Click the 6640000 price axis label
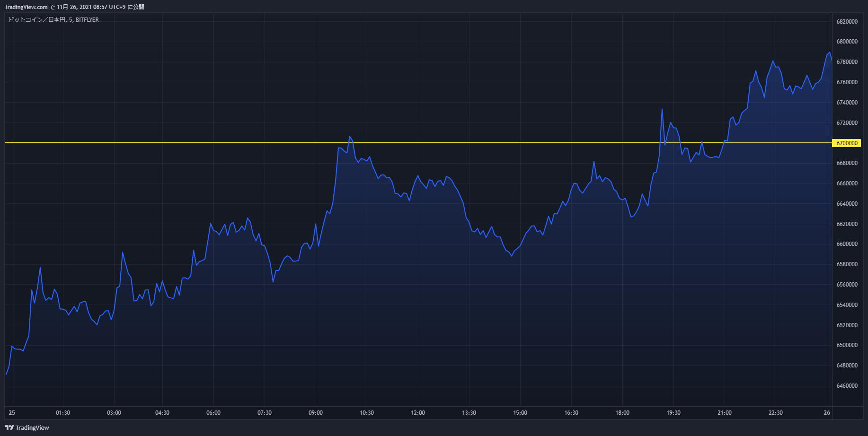Viewport: 868px width, 436px height. (x=847, y=204)
